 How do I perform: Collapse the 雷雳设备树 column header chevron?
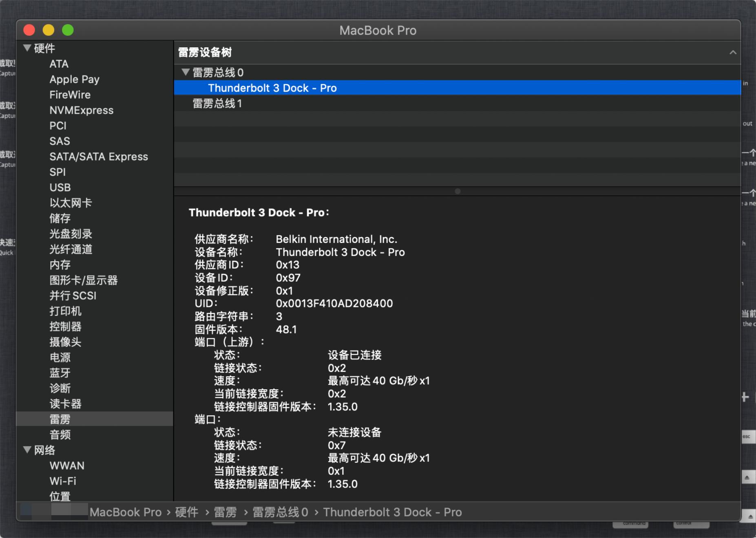pos(733,52)
